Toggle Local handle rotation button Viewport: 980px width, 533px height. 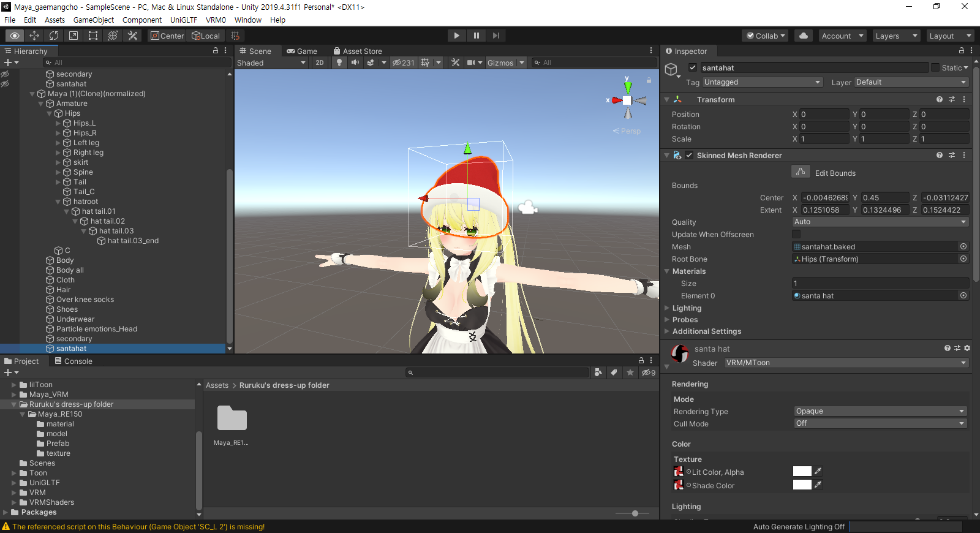(206, 36)
